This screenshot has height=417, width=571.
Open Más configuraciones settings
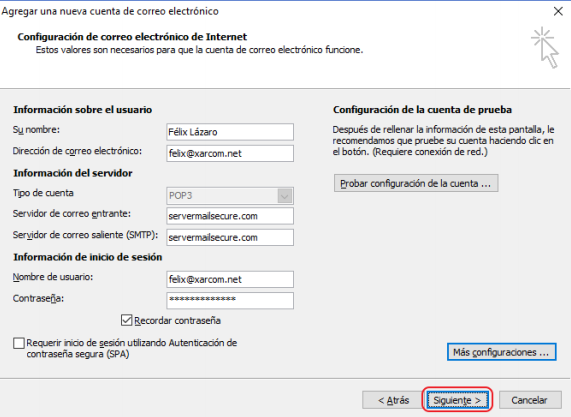501,352
